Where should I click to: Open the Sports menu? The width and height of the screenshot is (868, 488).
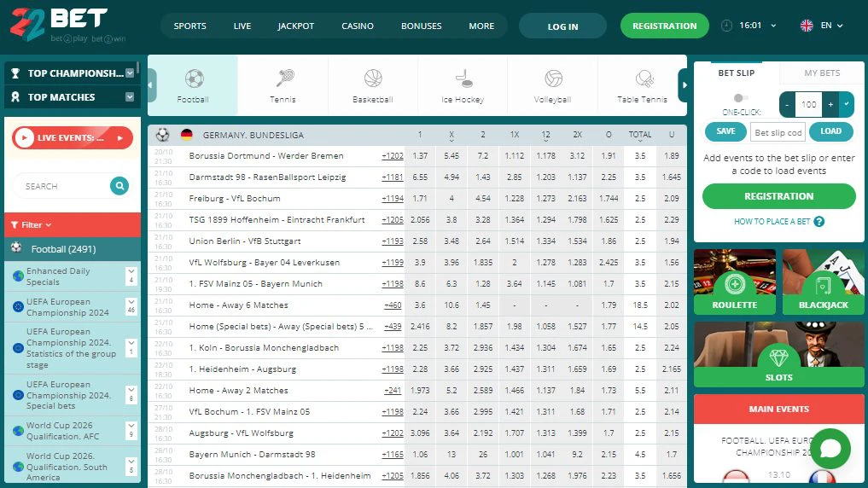[x=189, y=26]
